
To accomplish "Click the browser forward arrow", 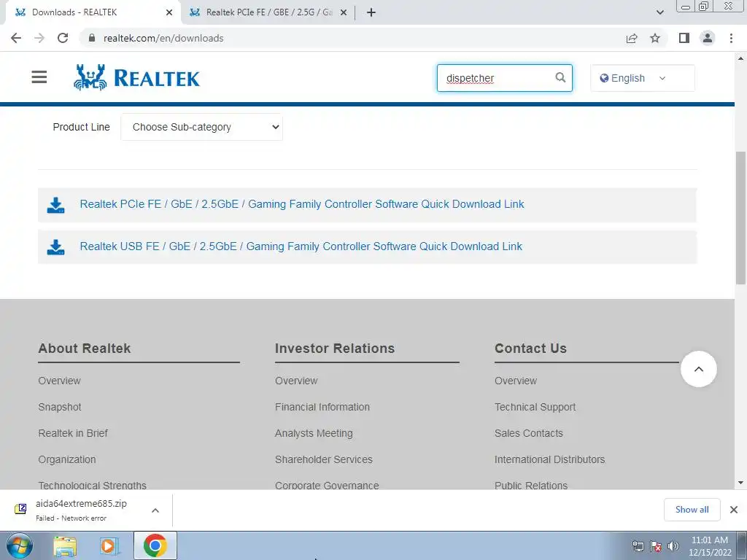I will pyautogui.click(x=39, y=38).
